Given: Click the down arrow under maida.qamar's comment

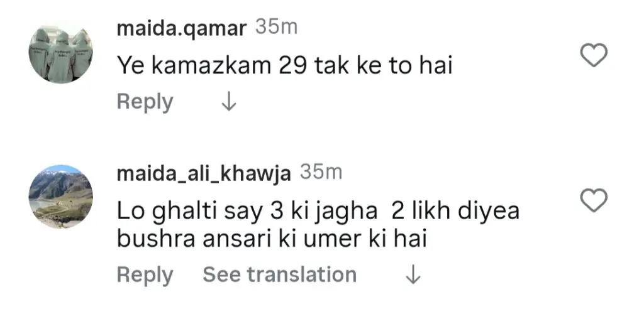Looking at the screenshot, I should [229, 102].
